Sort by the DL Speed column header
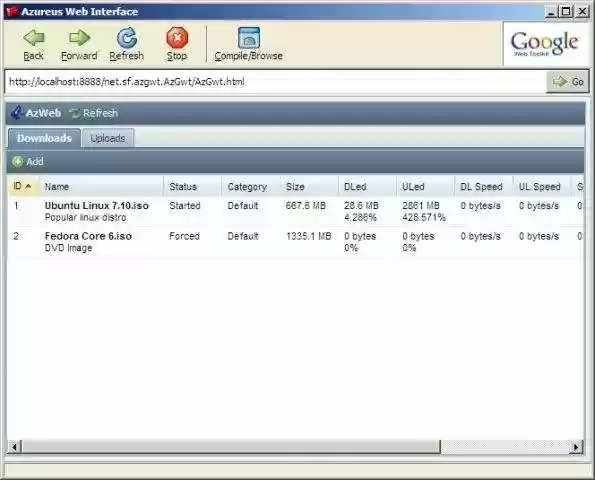The height and width of the screenshot is (480, 595). coord(484,186)
